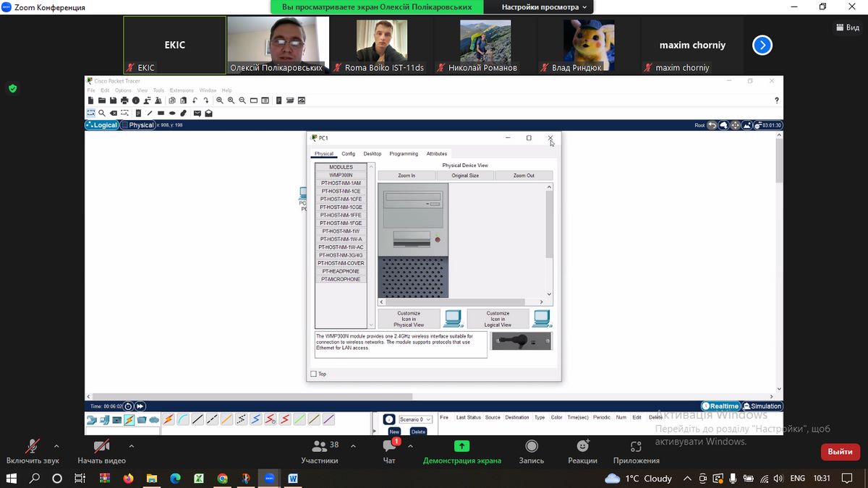Click the simple PDU closed envelope icon
Image resolution: width=868 pixels, height=488 pixels.
tap(197, 114)
